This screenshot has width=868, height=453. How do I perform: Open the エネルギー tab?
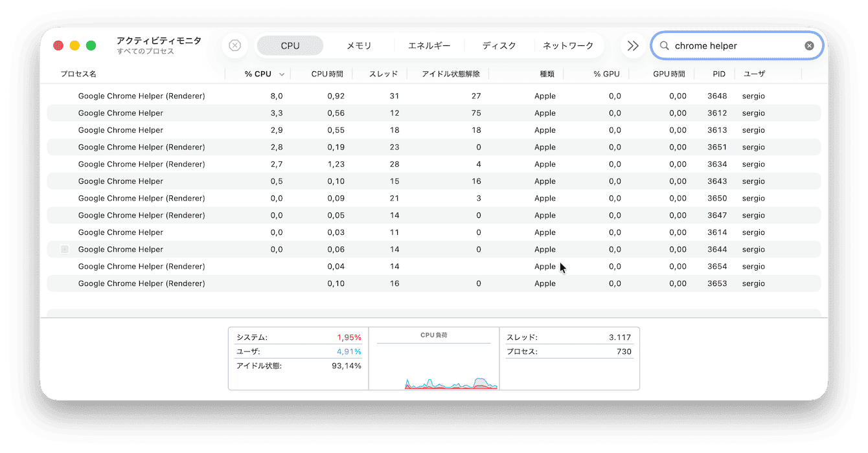tap(429, 46)
